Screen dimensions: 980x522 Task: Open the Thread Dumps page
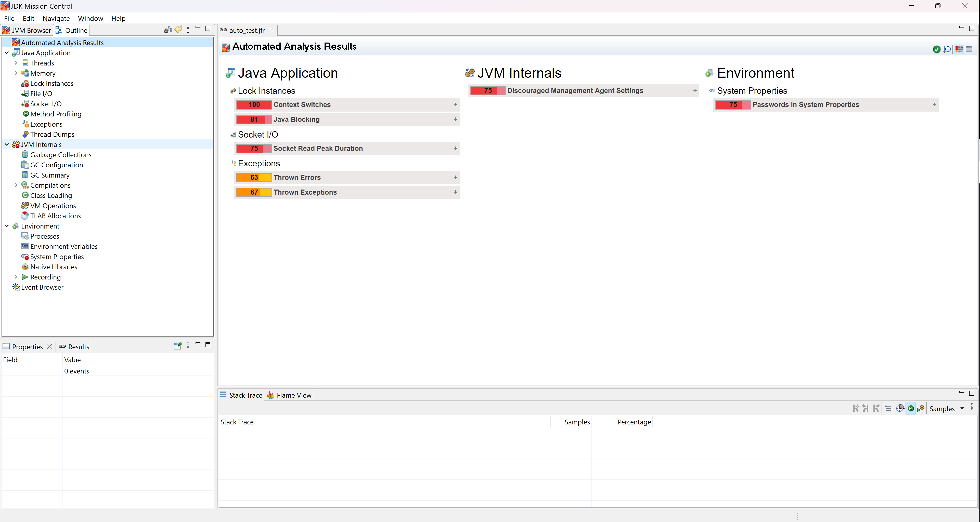(52, 134)
